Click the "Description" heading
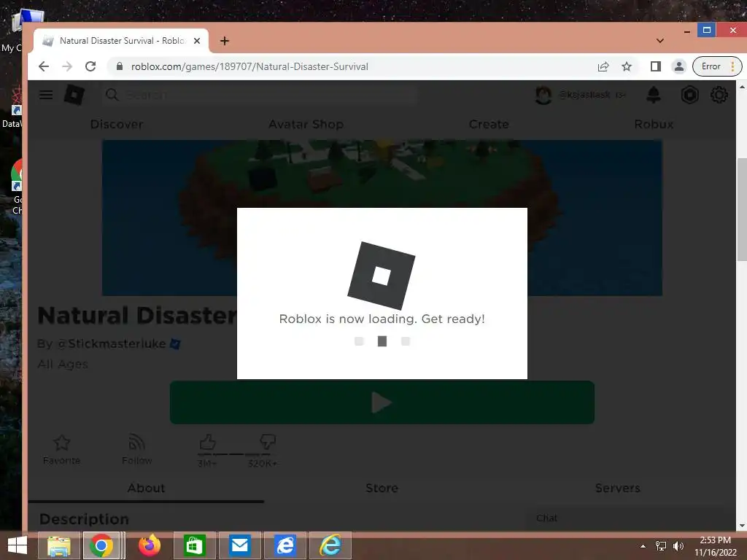747x560 pixels. 85,518
